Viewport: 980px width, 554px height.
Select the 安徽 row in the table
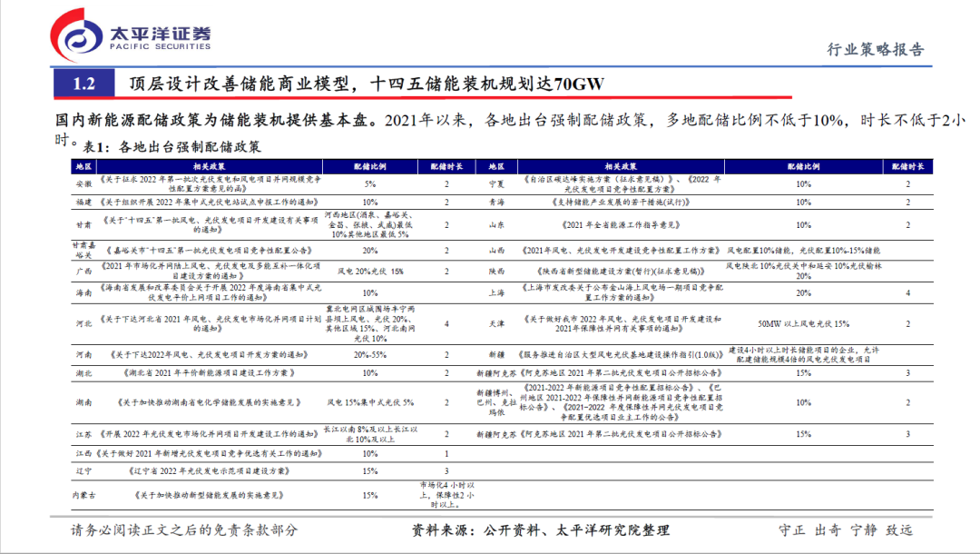[83, 183]
